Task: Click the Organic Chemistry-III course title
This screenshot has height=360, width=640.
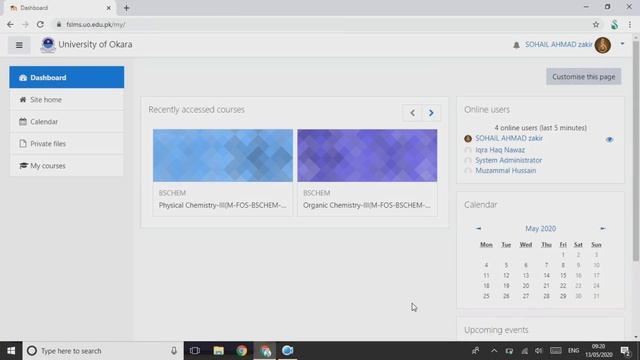Action: pos(367,205)
